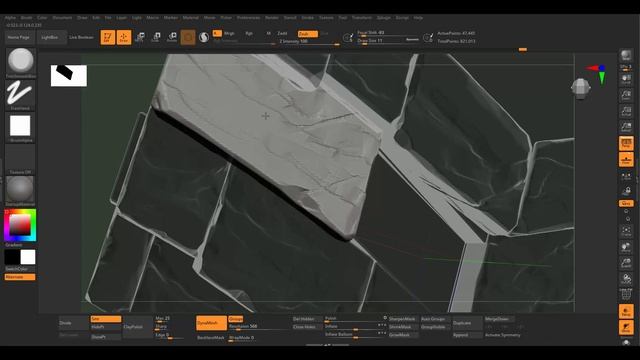This screenshot has width=640, height=360.
Task: Toggle Mrgb paint mode
Action: pos(229,33)
